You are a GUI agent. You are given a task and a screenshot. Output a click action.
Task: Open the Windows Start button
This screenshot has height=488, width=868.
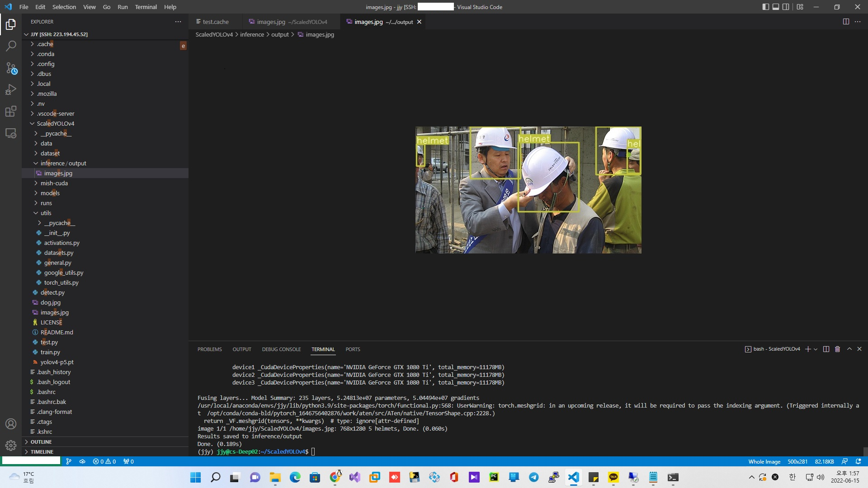tap(195, 477)
